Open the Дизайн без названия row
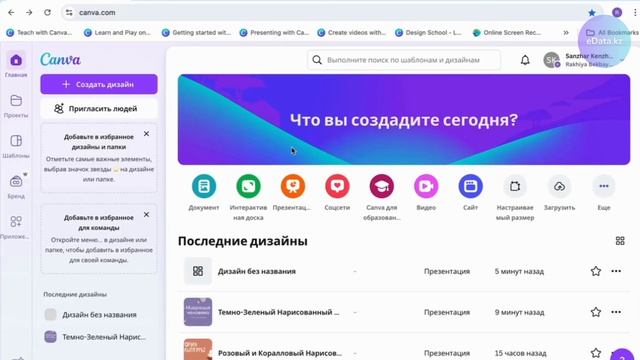 tap(404, 271)
